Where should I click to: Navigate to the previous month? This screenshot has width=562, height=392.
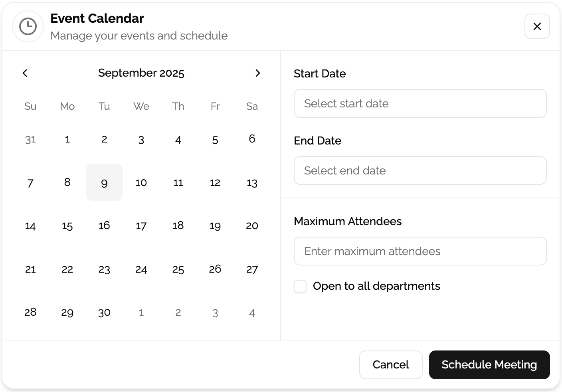[25, 73]
